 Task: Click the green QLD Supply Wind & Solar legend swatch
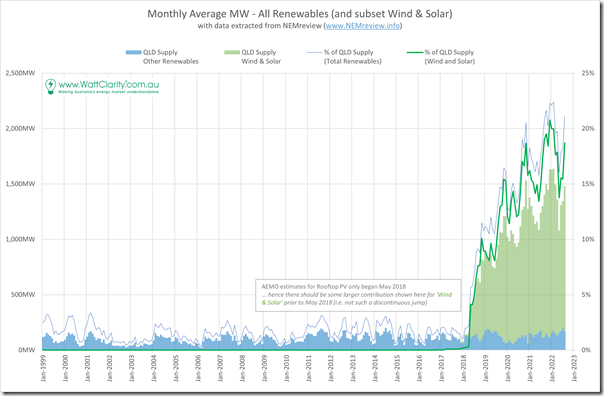coord(232,52)
